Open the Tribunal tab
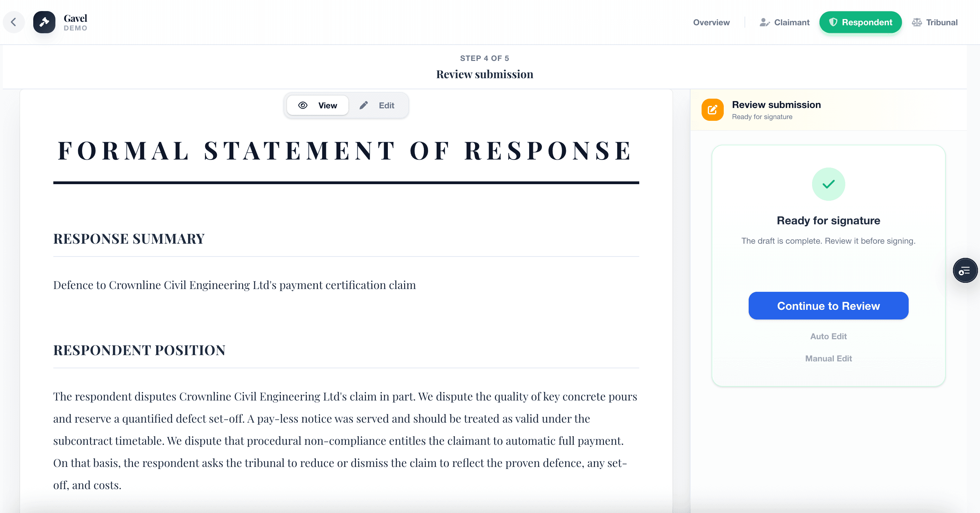The height and width of the screenshot is (513, 980). pos(934,22)
